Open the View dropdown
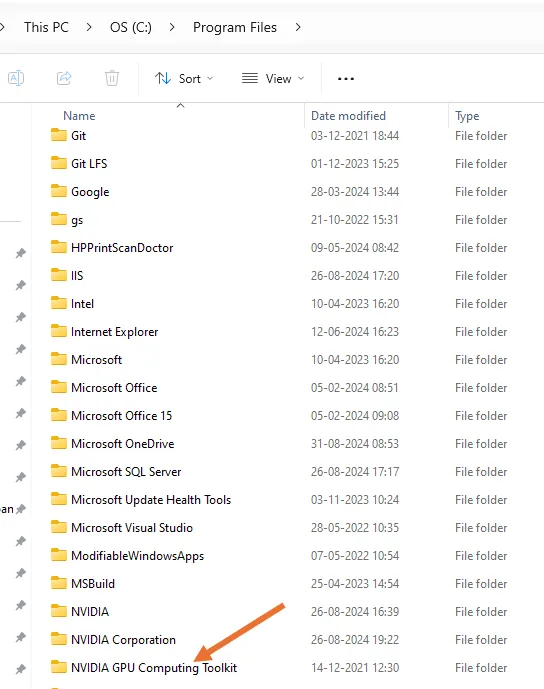This screenshot has height=689, width=544. click(x=273, y=79)
